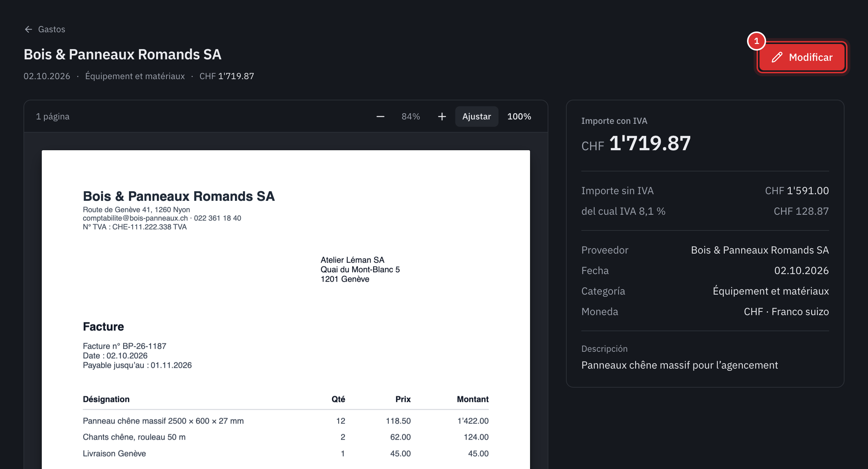Click the Modificar button
868x469 pixels.
click(802, 57)
